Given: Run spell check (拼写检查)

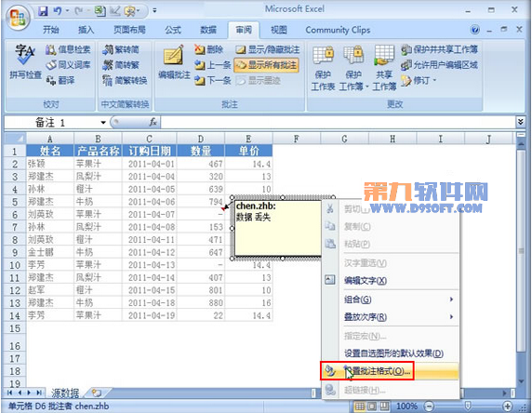Looking at the screenshot, I should coord(25,61).
